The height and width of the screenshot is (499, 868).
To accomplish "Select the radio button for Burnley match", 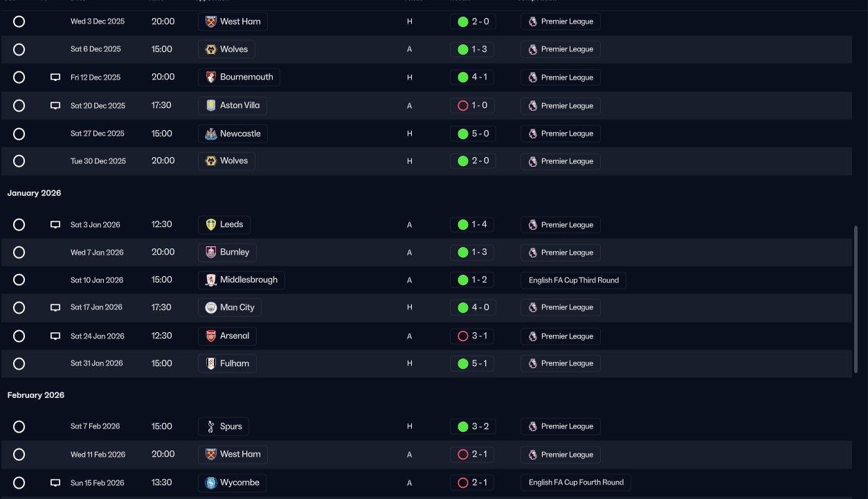I will pyautogui.click(x=19, y=253).
